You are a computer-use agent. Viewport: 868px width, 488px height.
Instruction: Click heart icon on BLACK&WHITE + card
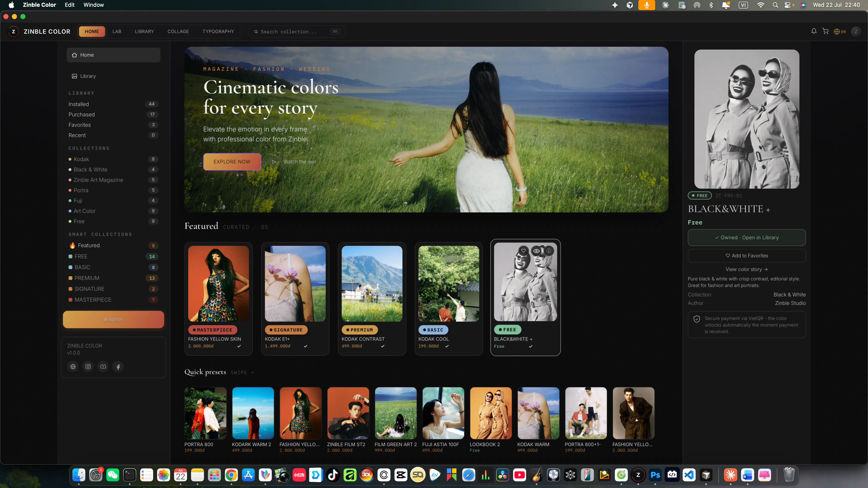tap(523, 251)
